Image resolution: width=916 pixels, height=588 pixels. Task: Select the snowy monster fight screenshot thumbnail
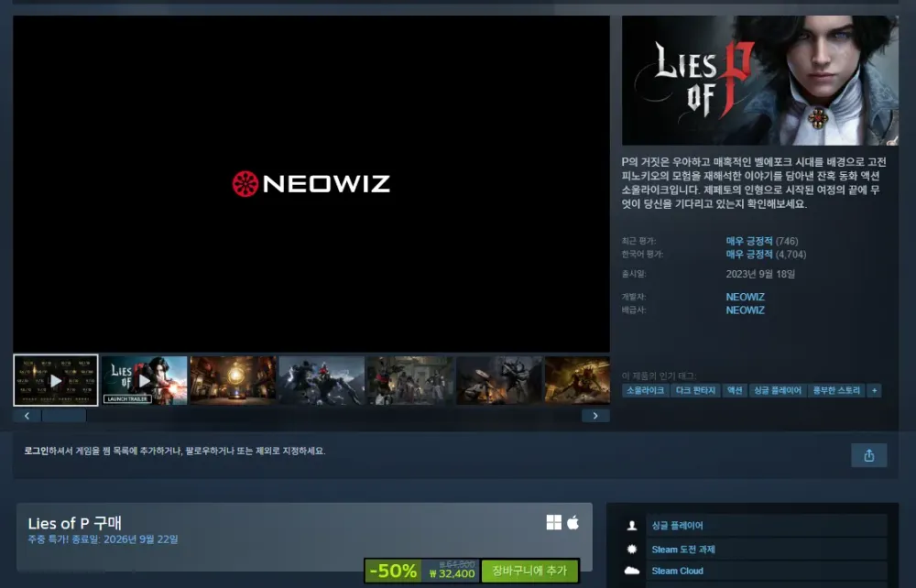point(322,380)
